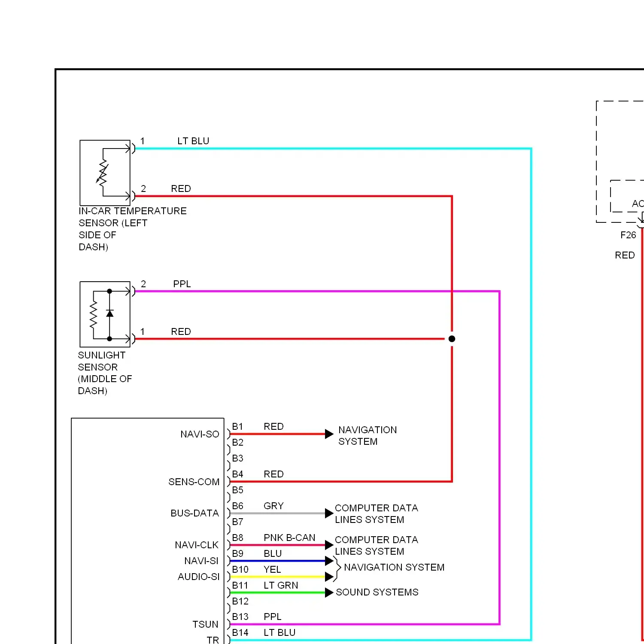Click the red wire splice junction dot
The width and height of the screenshot is (644, 644).
click(x=452, y=339)
